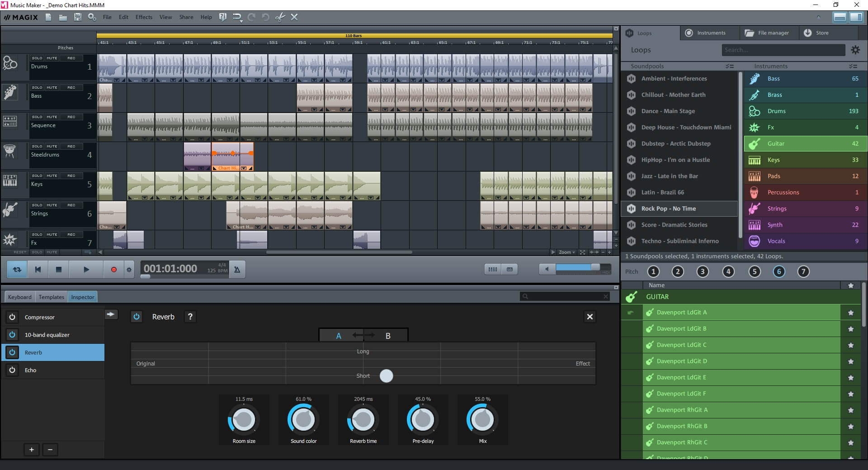The height and width of the screenshot is (470, 868).
Task: Click the metronome icon beside the BPM display
Action: click(x=237, y=270)
